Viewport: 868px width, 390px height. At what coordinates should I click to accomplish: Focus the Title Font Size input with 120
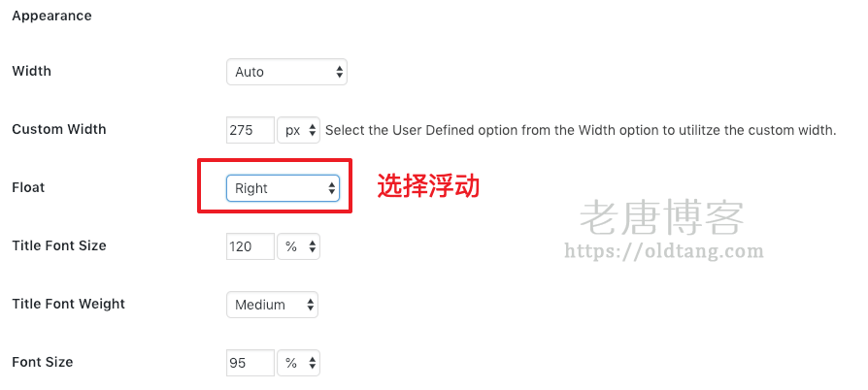[x=250, y=246]
